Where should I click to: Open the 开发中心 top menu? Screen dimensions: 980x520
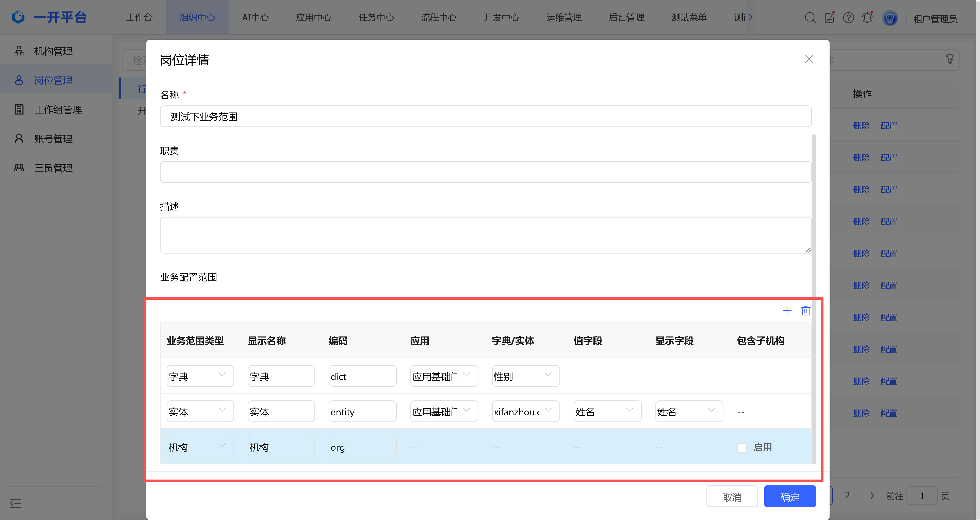tap(501, 17)
